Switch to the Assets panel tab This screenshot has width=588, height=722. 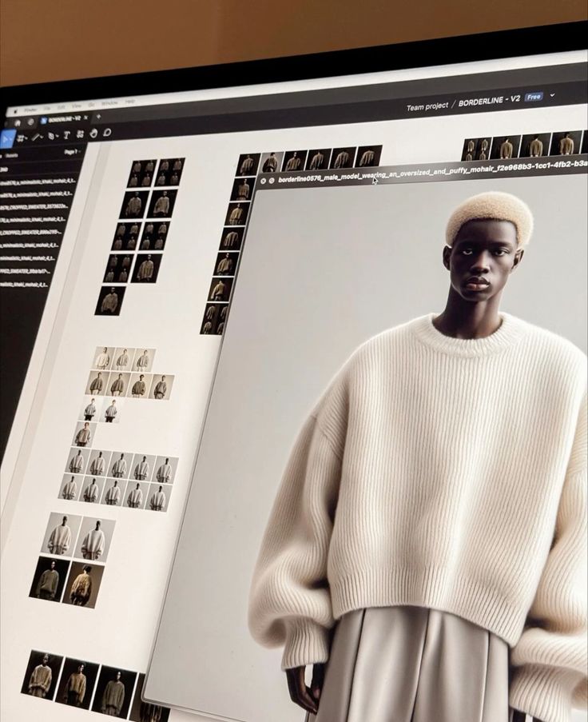pos(11,156)
